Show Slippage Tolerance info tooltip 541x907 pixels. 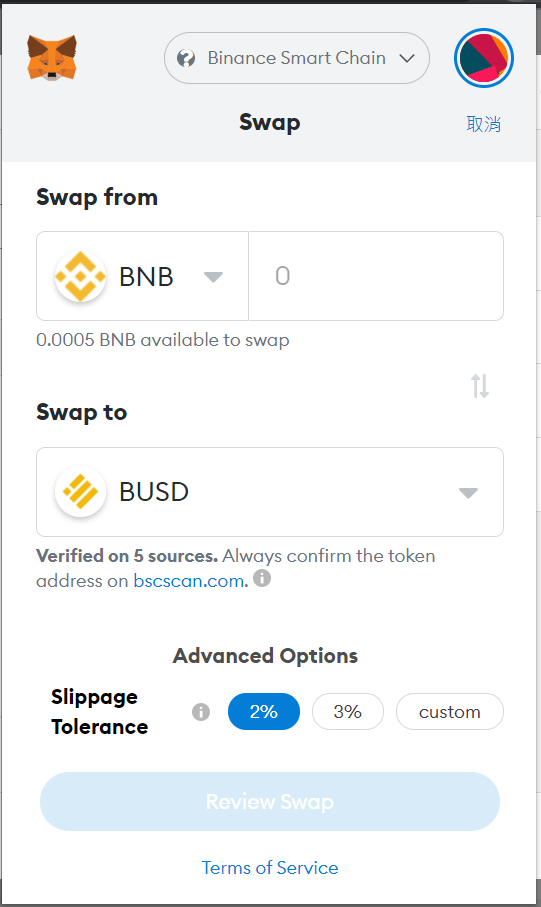(x=201, y=711)
